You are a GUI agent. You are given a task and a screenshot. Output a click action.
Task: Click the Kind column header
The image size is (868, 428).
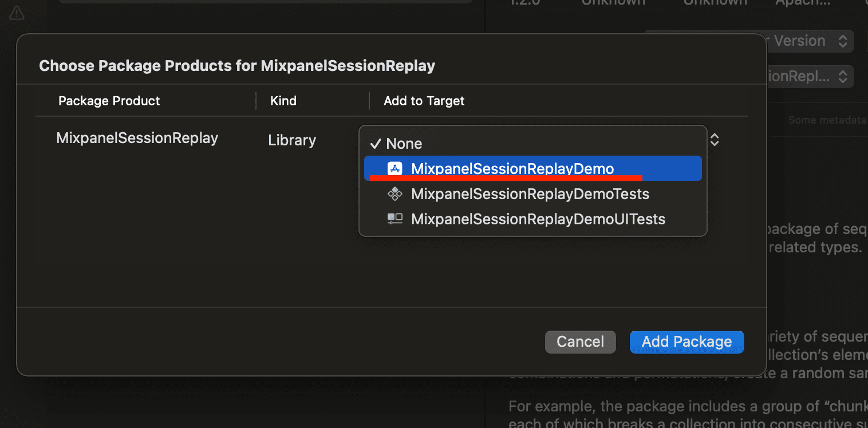pos(283,101)
